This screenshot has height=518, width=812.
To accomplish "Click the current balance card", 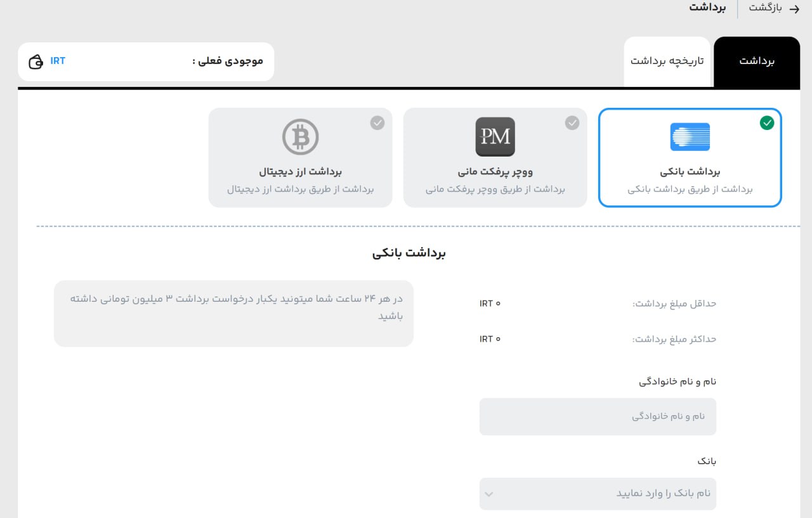I will pyautogui.click(x=146, y=62).
